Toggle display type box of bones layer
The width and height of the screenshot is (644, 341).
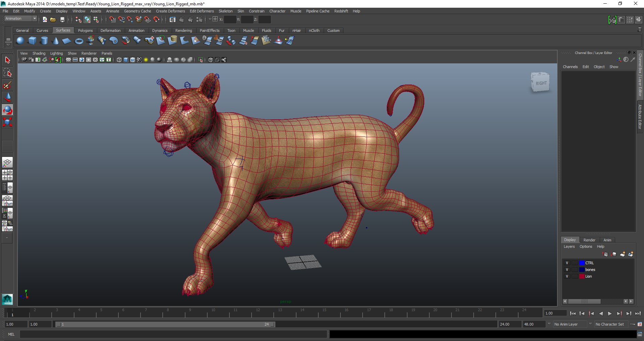click(575, 270)
